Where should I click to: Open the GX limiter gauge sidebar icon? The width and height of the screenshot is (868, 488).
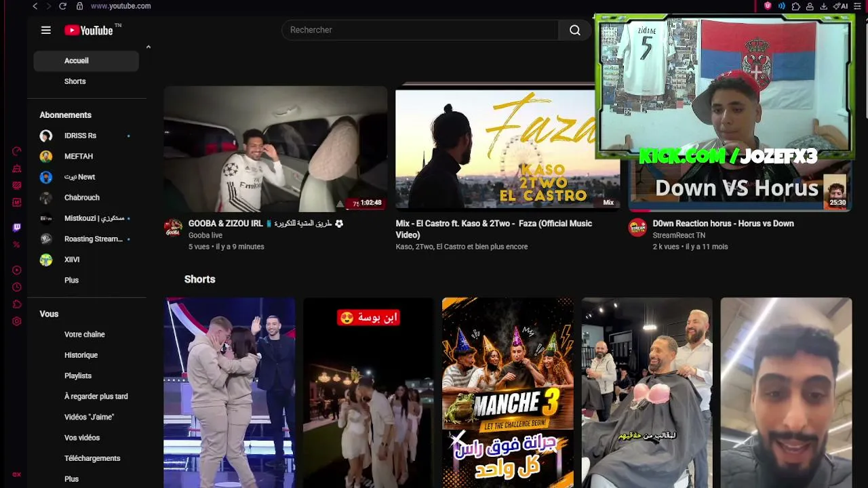(17, 151)
